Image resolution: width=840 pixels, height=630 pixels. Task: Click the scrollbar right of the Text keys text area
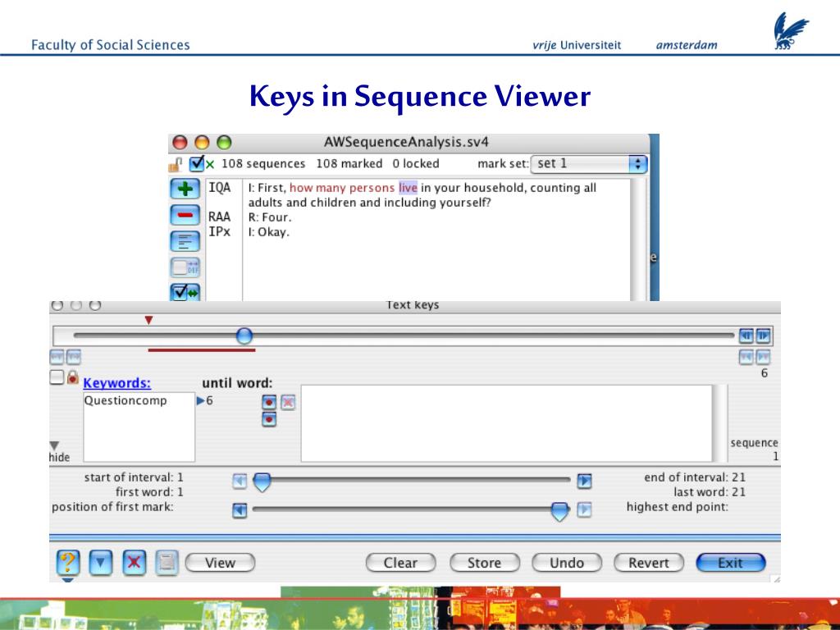point(720,423)
